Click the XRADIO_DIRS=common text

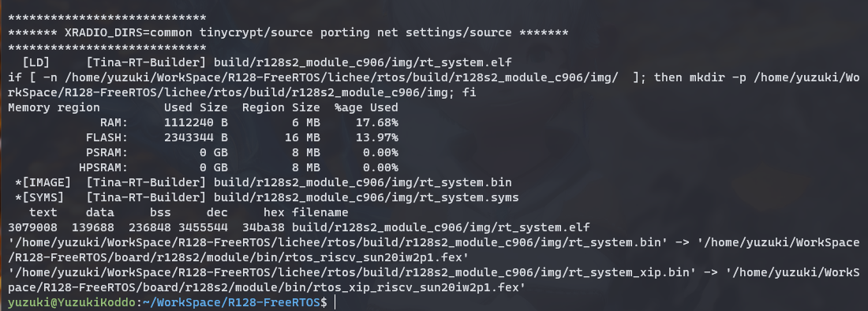129,32
